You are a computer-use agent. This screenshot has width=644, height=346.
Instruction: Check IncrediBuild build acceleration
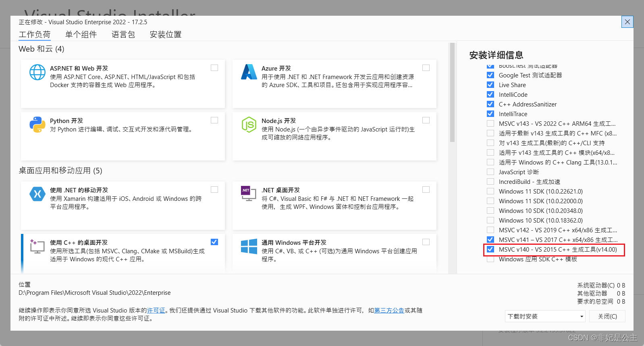point(490,181)
